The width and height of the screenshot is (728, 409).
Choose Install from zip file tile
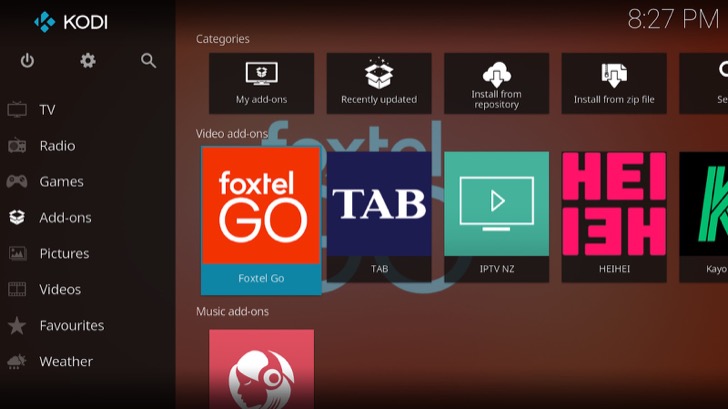614,83
